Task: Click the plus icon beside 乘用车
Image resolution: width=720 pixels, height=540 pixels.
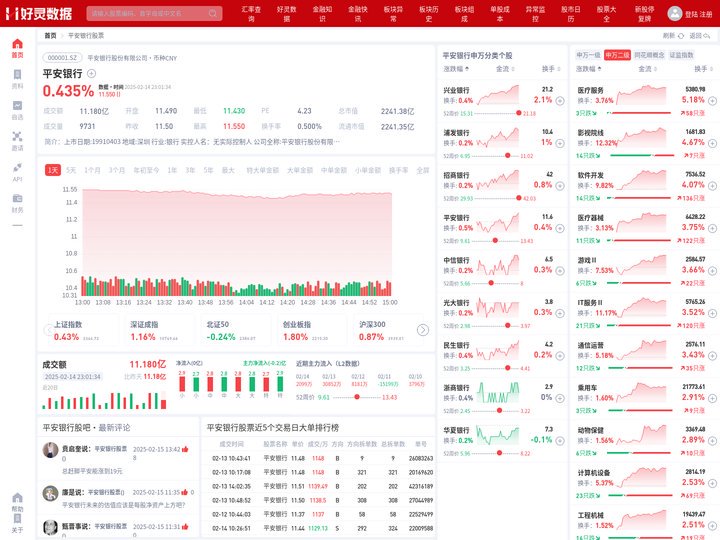Action: pos(712,398)
